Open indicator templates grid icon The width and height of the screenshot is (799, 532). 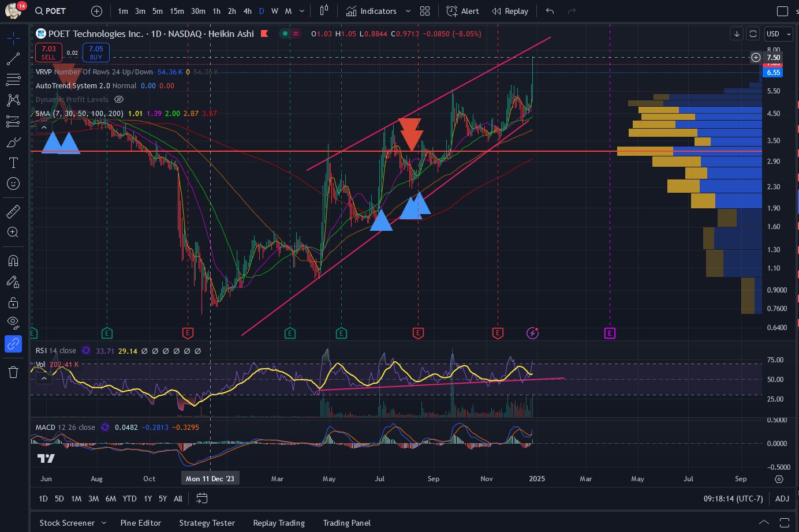tap(425, 11)
